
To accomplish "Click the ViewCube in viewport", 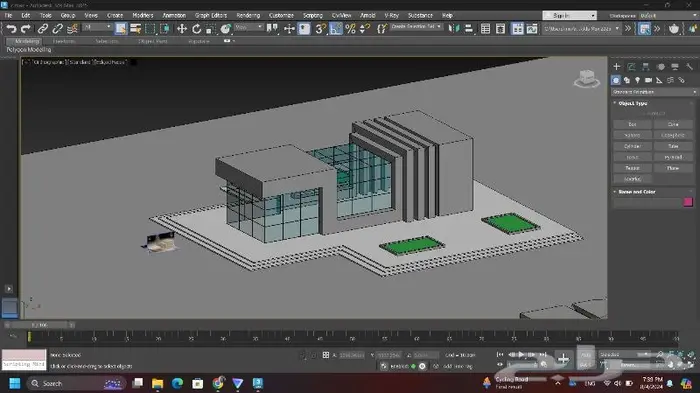I will click(586, 79).
